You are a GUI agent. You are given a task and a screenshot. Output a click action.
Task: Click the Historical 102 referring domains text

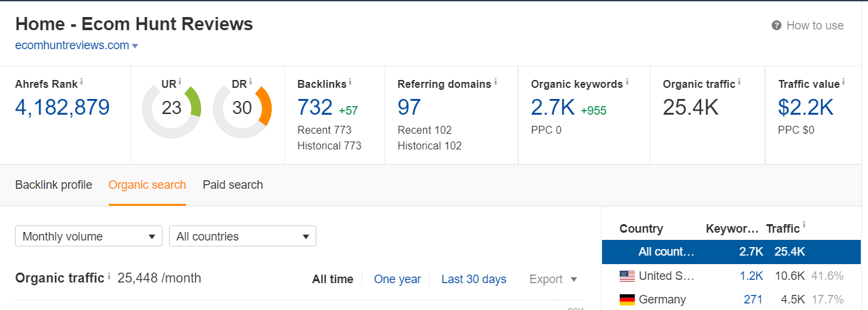click(x=430, y=145)
